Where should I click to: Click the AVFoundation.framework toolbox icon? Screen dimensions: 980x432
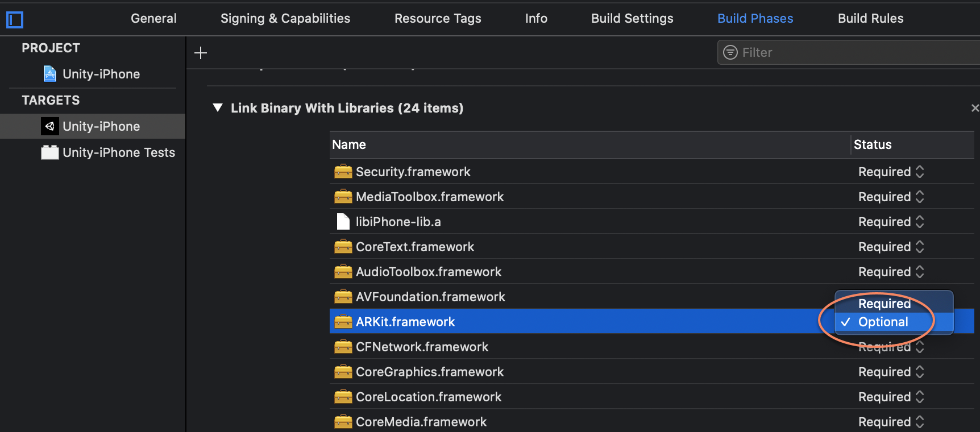click(x=343, y=297)
